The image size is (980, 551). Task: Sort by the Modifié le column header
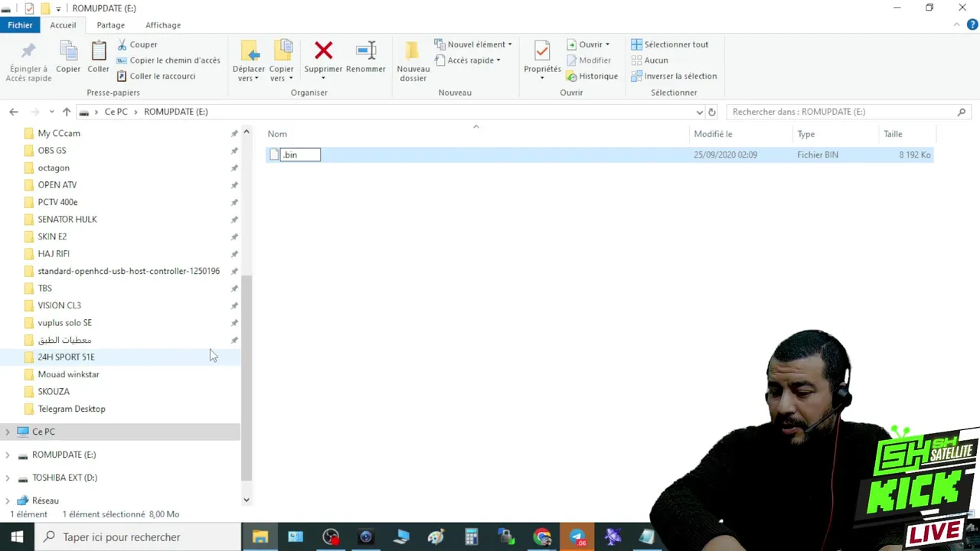[713, 134]
